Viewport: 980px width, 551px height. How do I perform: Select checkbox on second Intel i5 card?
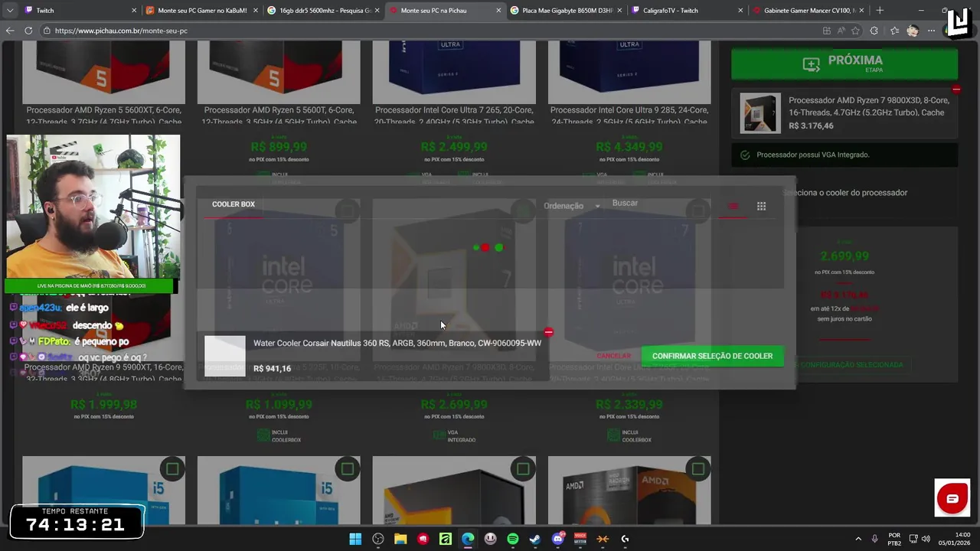click(348, 468)
